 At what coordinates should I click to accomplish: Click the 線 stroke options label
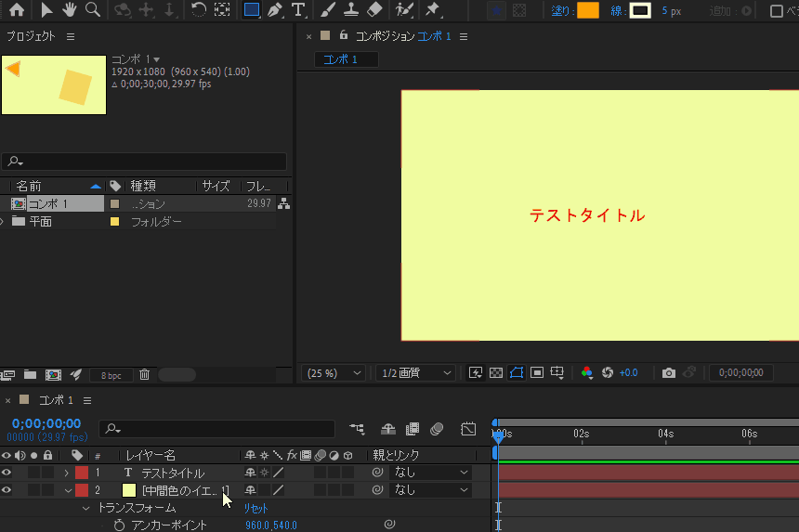[616, 11]
